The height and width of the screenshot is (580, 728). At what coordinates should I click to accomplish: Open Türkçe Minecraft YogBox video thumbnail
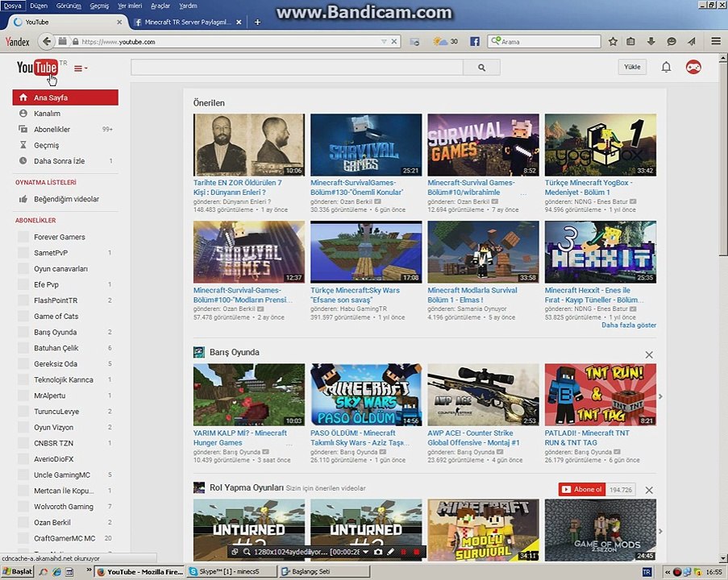coord(601,145)
